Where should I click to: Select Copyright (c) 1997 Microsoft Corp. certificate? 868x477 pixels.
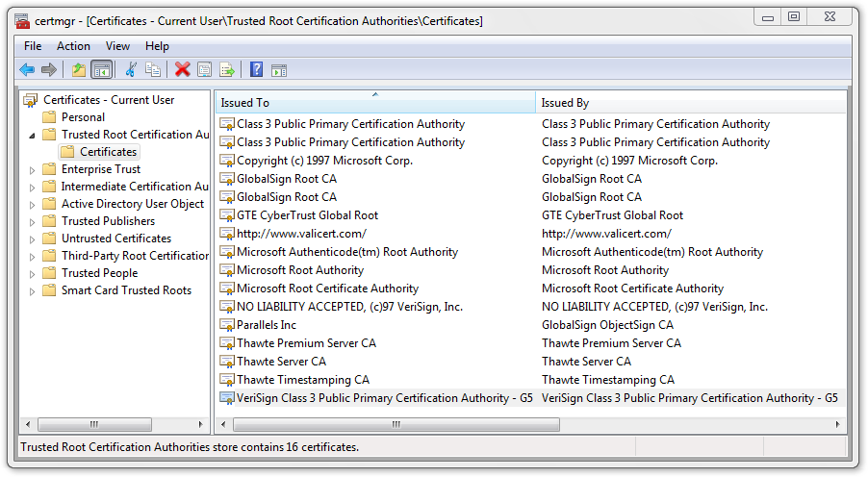(x=324, y=161)
